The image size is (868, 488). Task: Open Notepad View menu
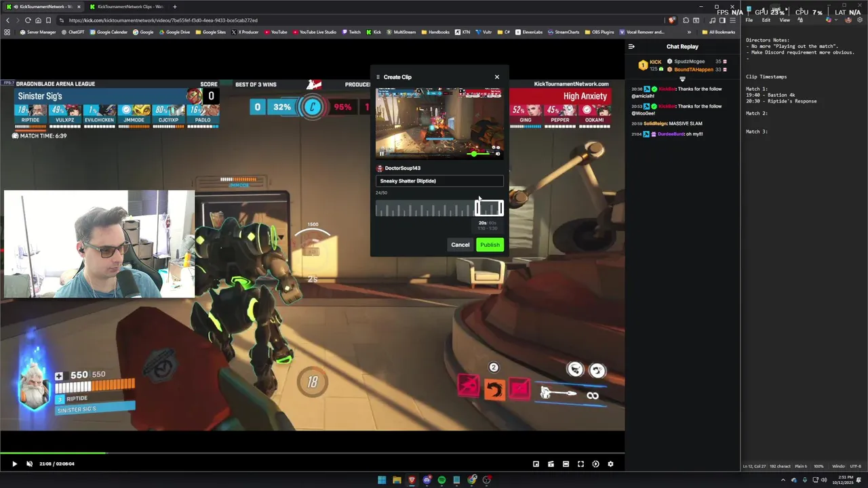(784, 20)
